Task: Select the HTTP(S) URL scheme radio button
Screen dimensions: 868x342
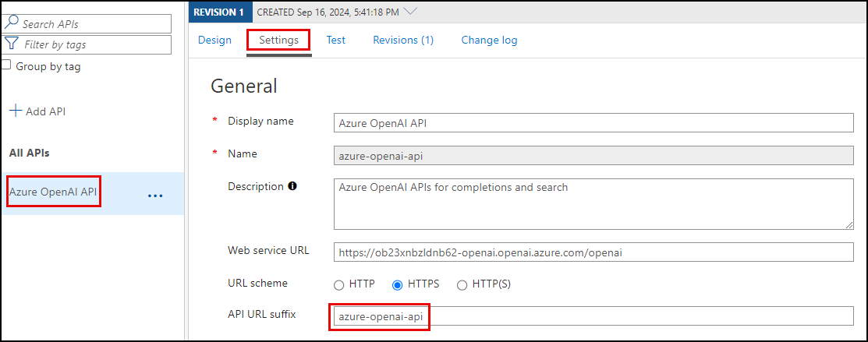Action: coord(462,285)
